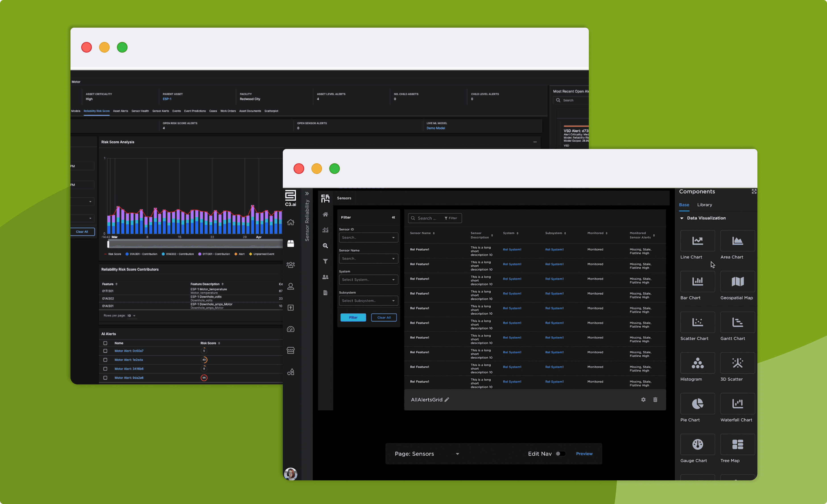Screen dimensions: 827x504
Task: Expand the Components panel to fullscreen
Action: (754, 191)
